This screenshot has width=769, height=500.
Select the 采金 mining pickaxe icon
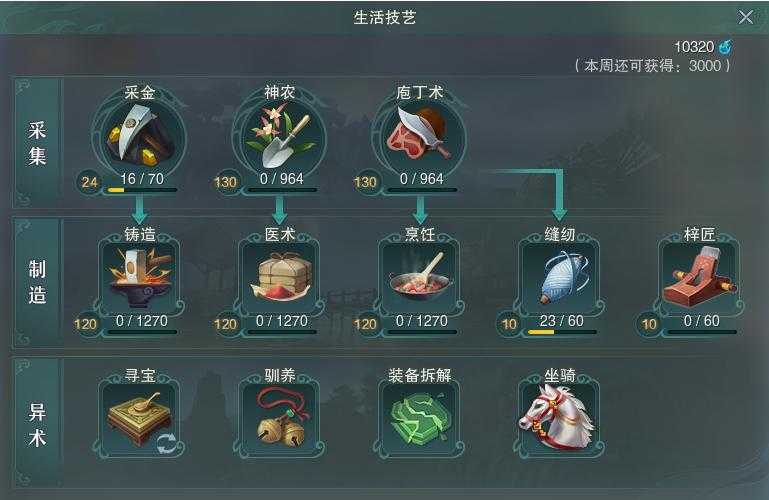(x=140, y=136)
